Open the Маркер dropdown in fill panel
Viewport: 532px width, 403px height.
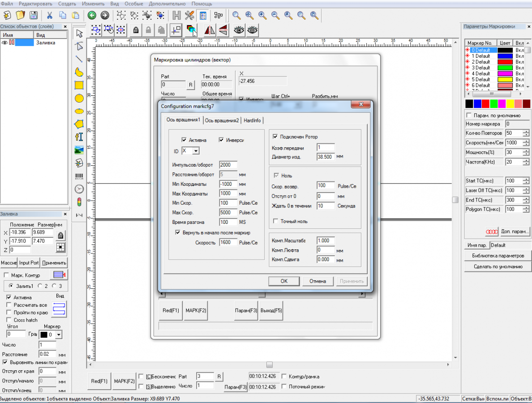[59, 334]
